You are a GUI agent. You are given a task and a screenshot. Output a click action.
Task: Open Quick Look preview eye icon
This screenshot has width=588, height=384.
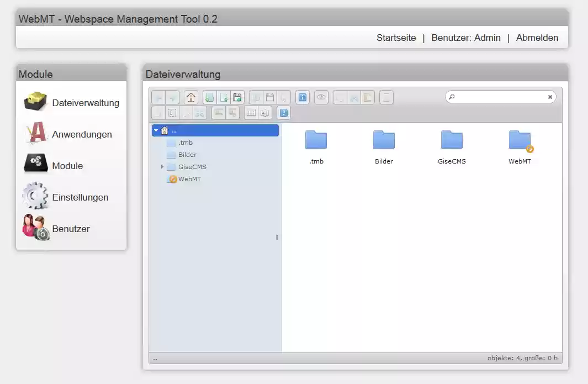[x=321, y=98]
